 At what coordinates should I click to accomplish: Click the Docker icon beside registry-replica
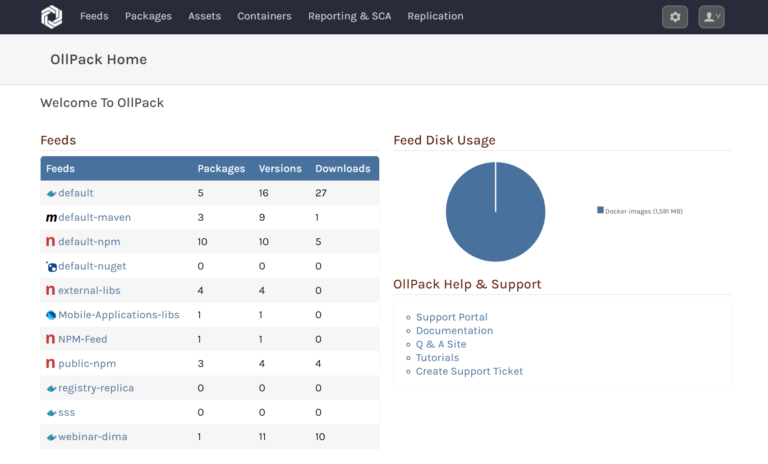tap(51, 389)
